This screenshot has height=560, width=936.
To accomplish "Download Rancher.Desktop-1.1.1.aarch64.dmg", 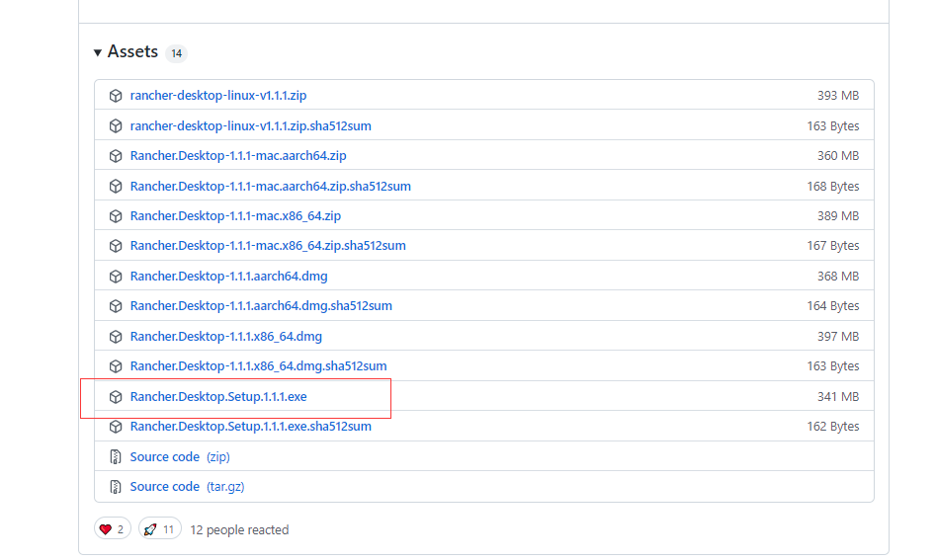I will pos(228,277).
